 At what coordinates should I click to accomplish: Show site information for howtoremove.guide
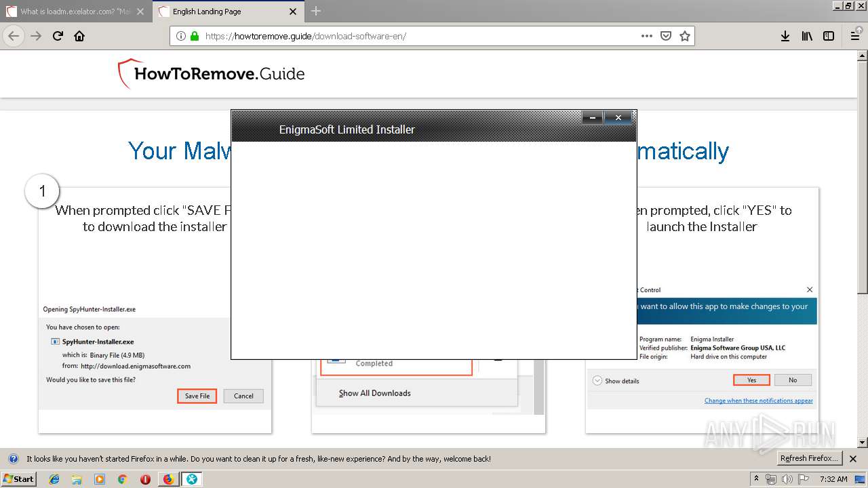[x=181, y=36]
